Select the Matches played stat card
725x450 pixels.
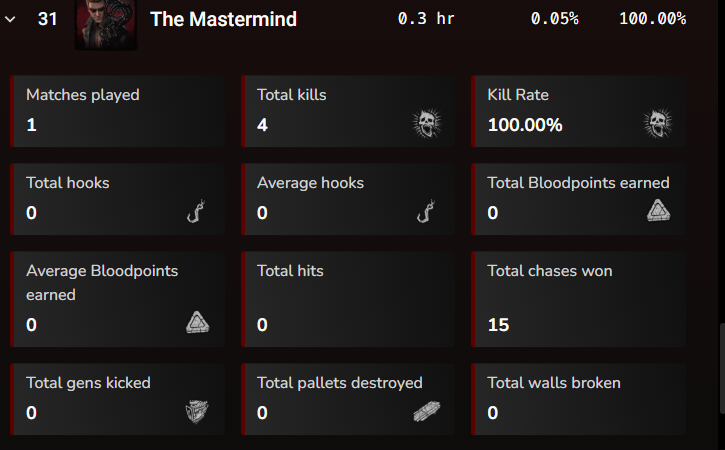coord(118,111)
